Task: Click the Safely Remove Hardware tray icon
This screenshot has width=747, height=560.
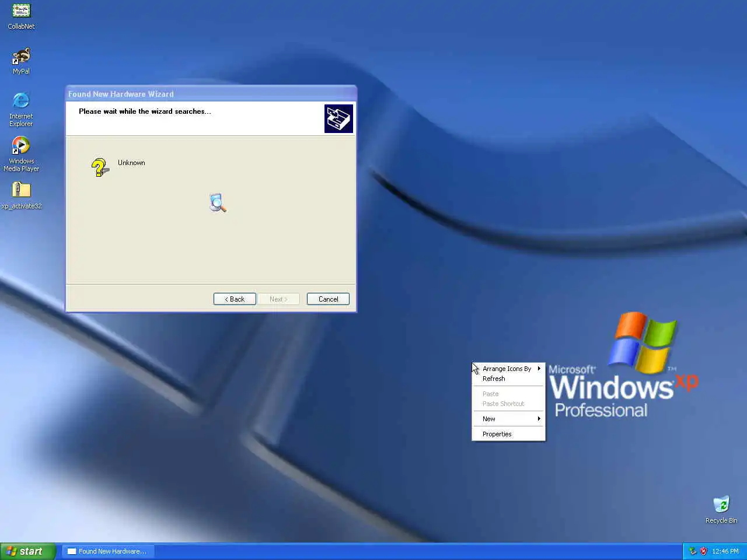Action: 693,551
